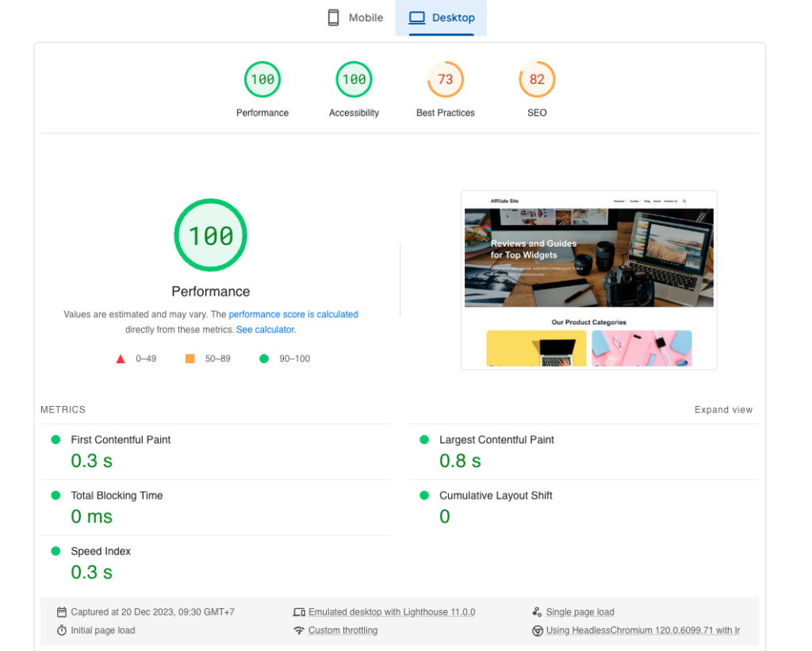Click the browser icon beside HeadlessChromium version
Screen dimensions: 812x651
[x=538, y=630]
